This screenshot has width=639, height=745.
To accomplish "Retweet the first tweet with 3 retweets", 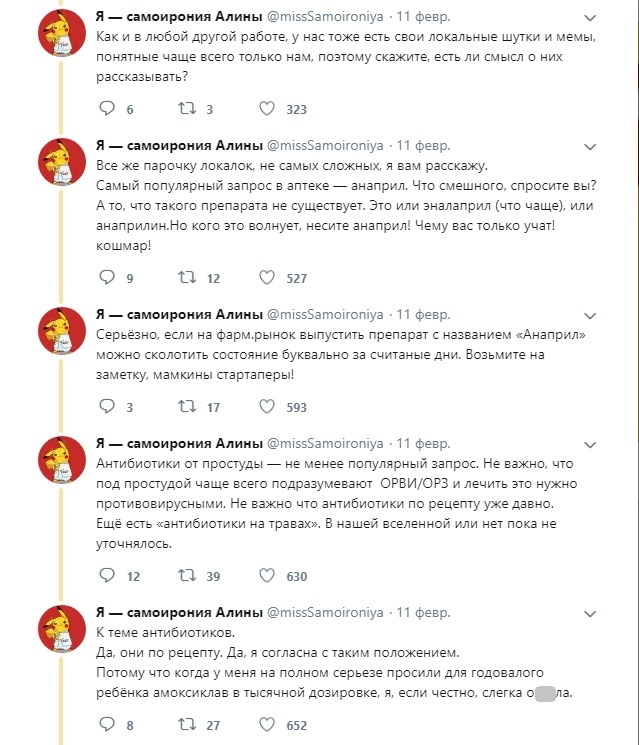I will click(186, 109).
